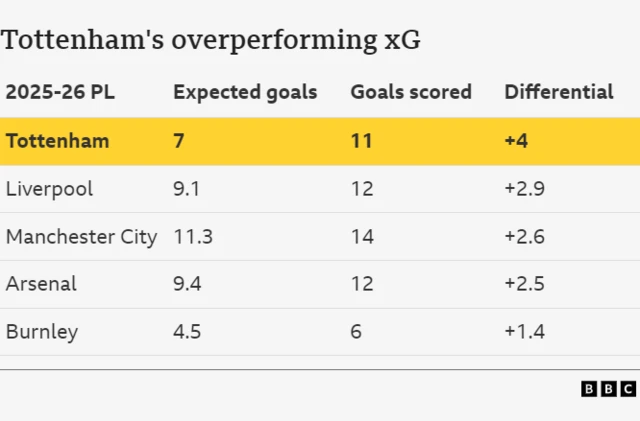Click the Arsenal team name
Image resolution: width=640 pixels, height=421 pixels.
(41, 284)
